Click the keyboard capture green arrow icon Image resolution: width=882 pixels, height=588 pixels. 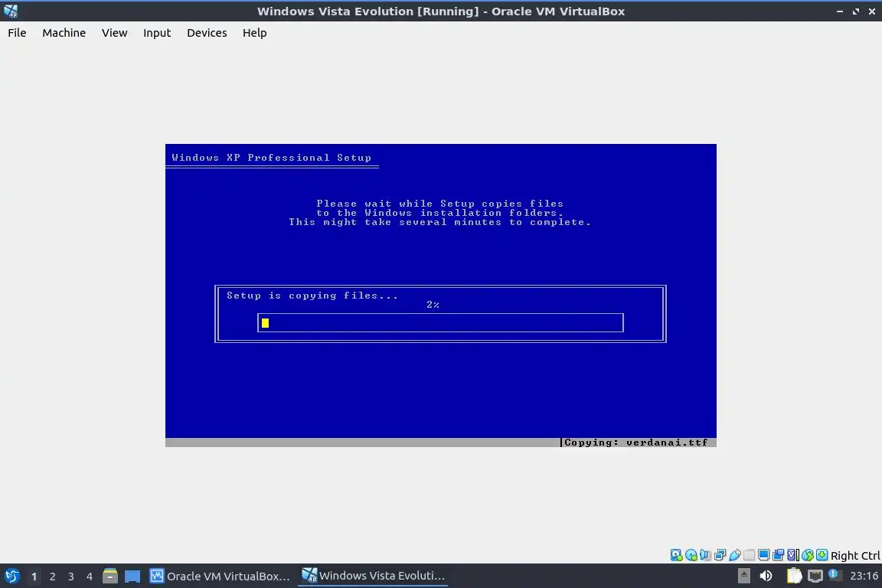click(822, 555)
